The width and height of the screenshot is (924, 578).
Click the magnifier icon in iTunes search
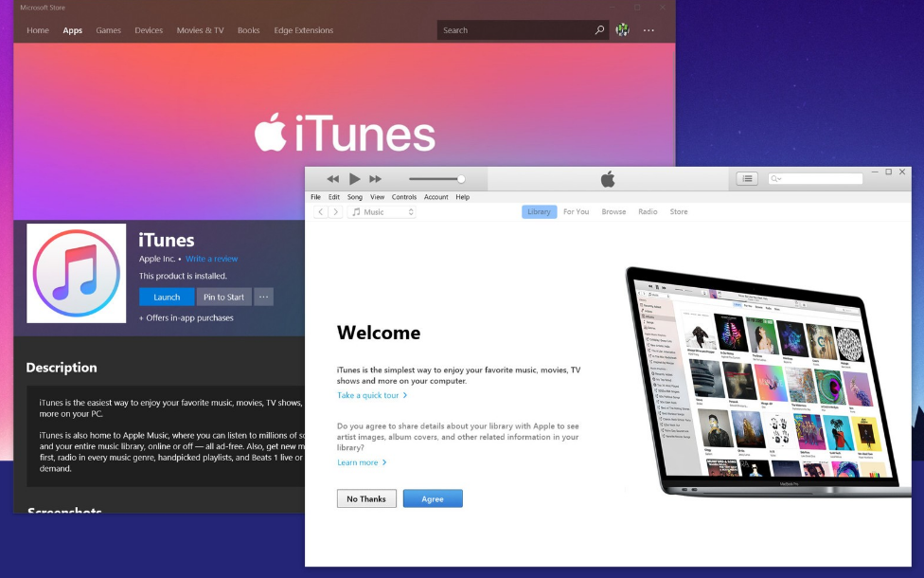(775, 179)
